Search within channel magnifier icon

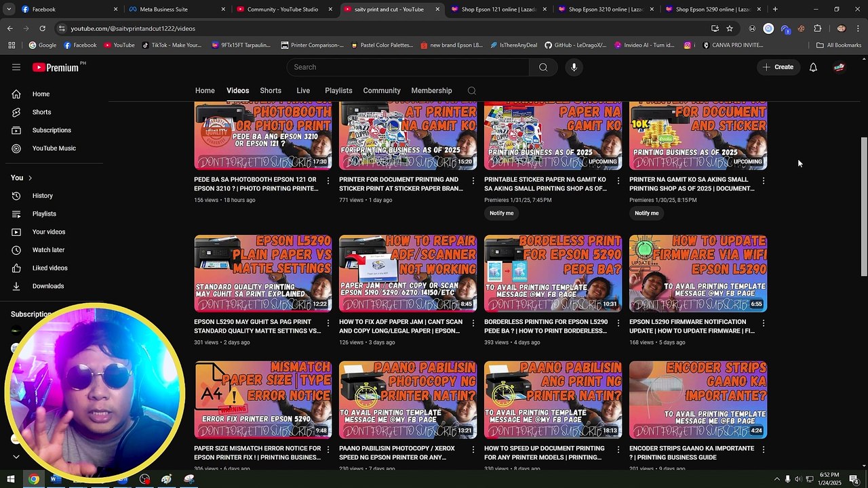pyautogui.click(x=472, y=91)
